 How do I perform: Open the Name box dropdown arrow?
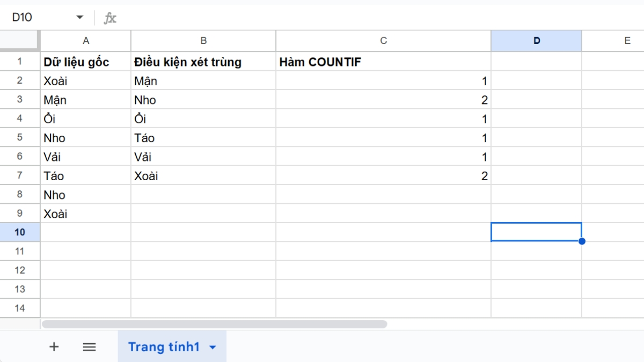pos(79,18)
